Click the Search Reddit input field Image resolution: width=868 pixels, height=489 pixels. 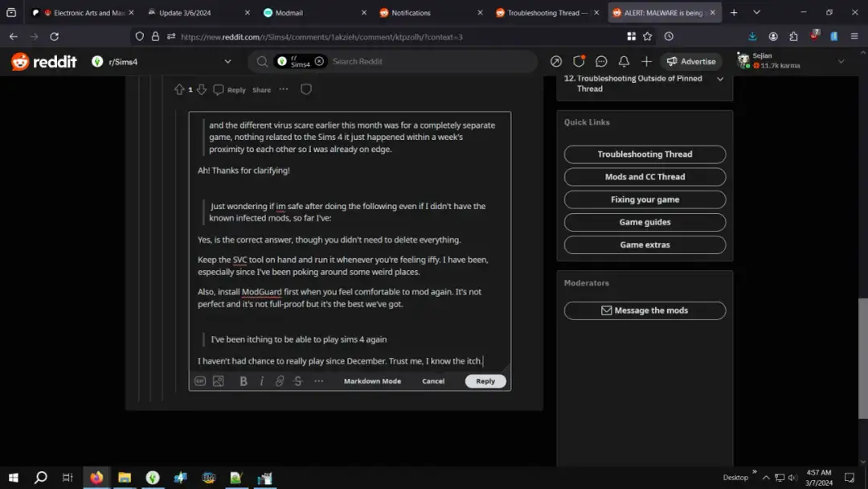(x=426, y=61)
